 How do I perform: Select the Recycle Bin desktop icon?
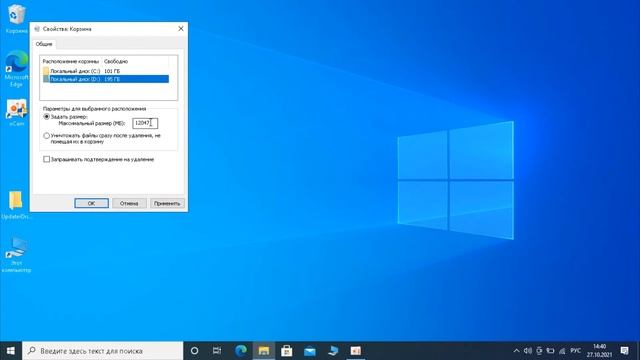pyautogui.click(x=16, y=18)
